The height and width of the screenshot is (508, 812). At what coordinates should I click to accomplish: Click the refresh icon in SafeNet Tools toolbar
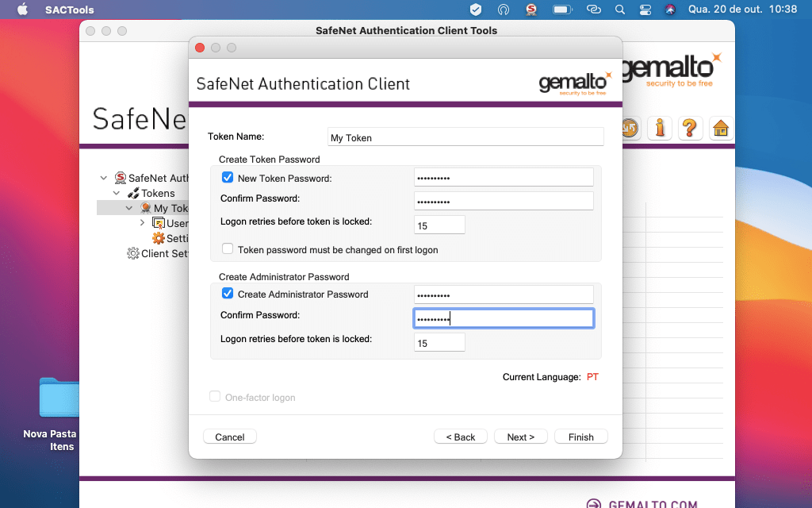[630, 128]
